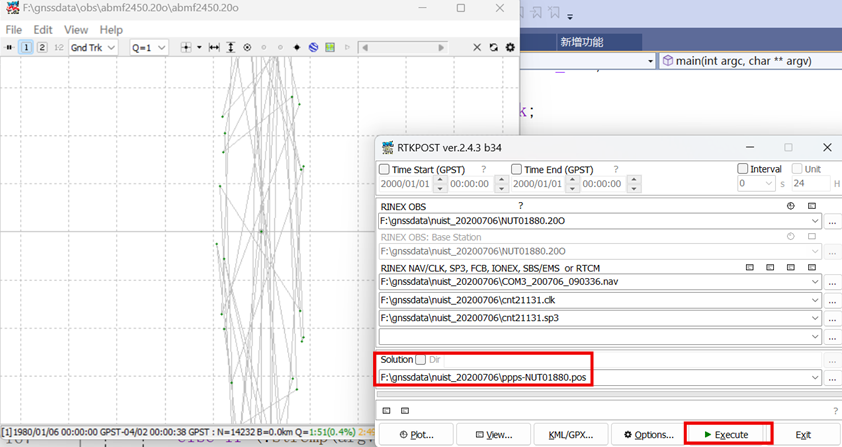This screenshot has height=447, width=842.
Task: Open the View menu in RTKPLOT
Action: tap(76, 30)
